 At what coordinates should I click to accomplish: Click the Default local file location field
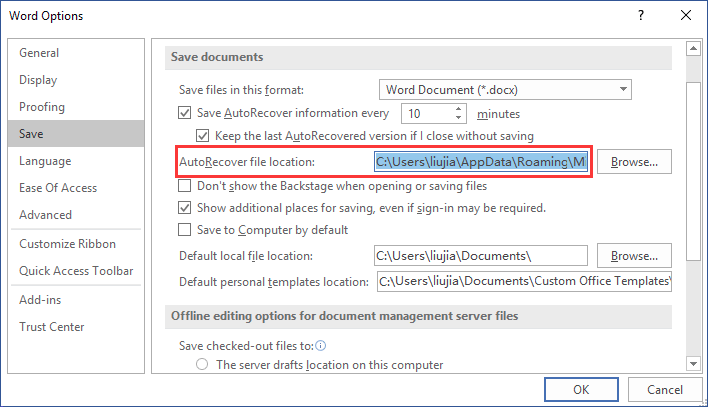click(x=482, y=256)
